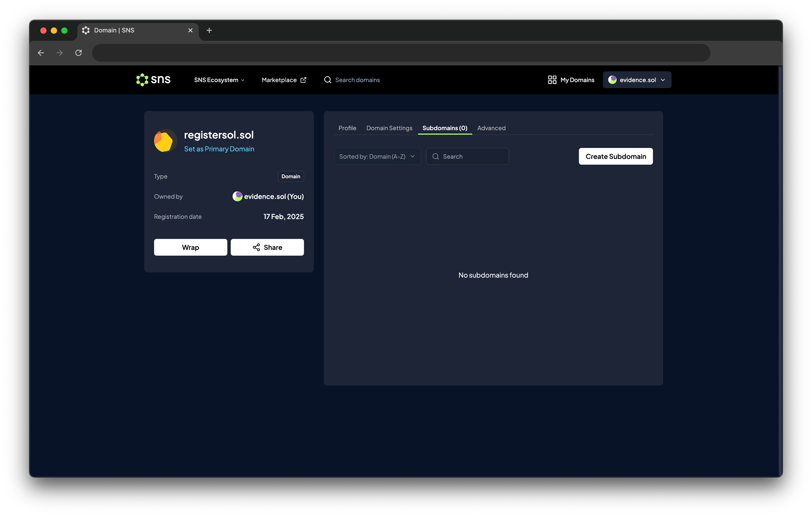Click the evidence.sol owner avatar icon
The image size is (812, 516).
click(x=237, y=196)
